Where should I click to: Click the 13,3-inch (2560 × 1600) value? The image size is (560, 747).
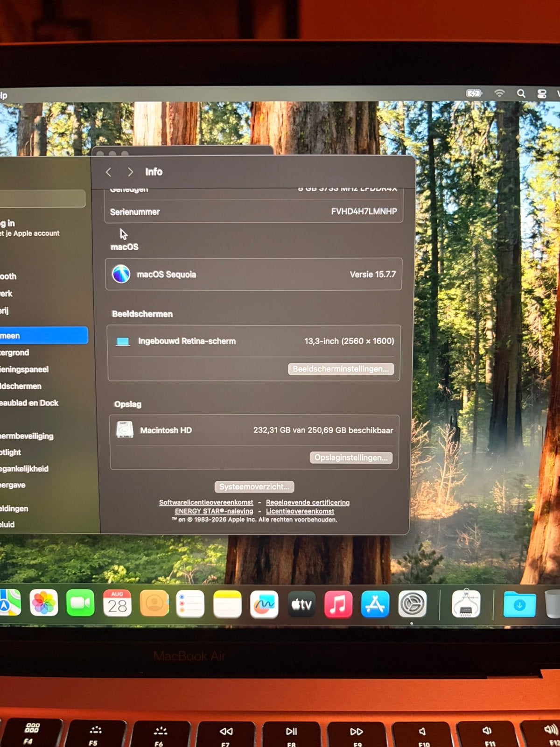350,341
